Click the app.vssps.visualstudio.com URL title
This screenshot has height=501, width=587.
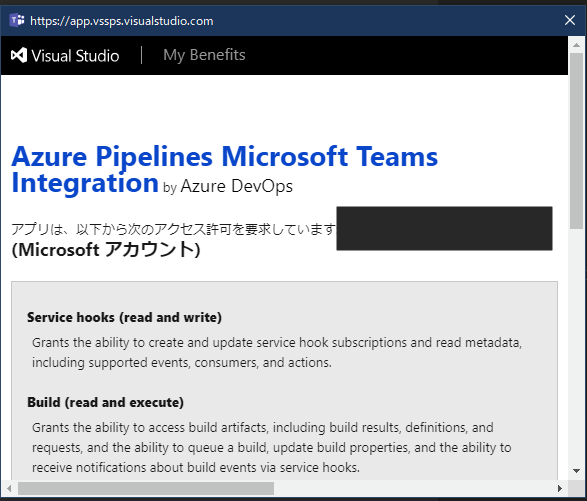click(x=122, y=21)
